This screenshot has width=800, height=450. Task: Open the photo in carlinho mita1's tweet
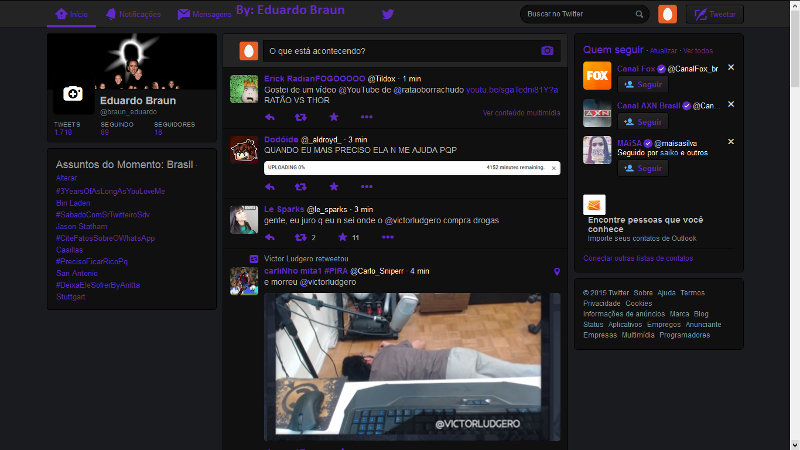[x=412, y=366]
